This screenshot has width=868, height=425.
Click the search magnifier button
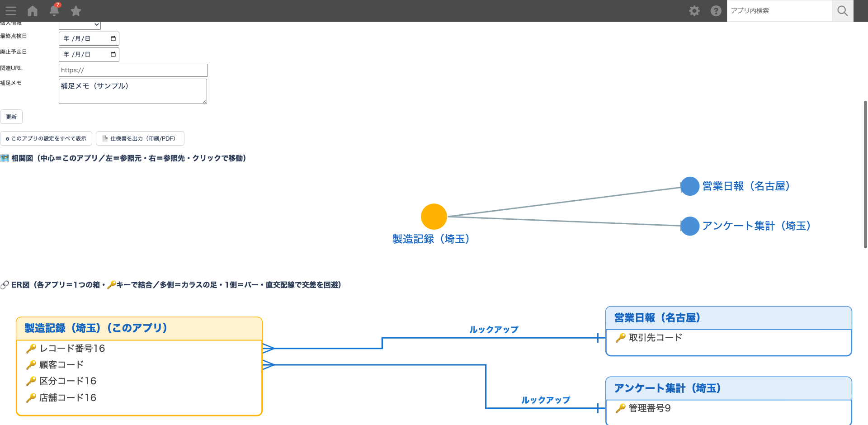(x=843, y=11)
